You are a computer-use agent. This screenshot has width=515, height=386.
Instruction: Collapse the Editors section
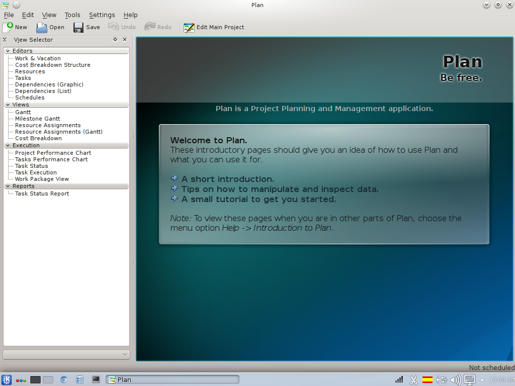point(7,51)
